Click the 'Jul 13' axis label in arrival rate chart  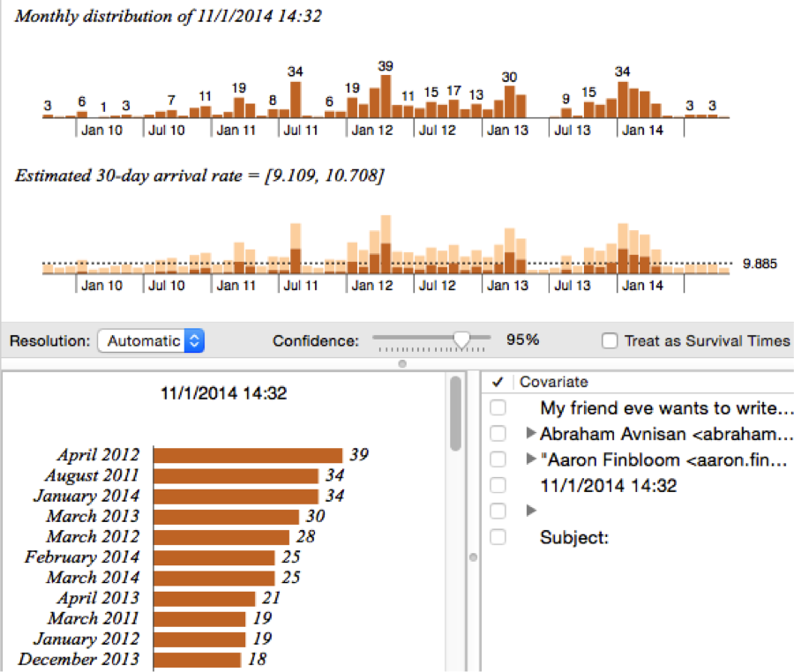[x=573, y=286]
